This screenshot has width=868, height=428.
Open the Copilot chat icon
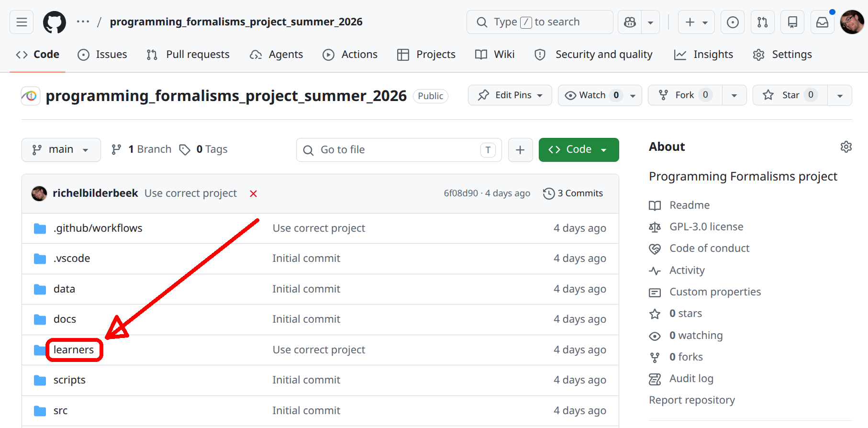[630, 22]
